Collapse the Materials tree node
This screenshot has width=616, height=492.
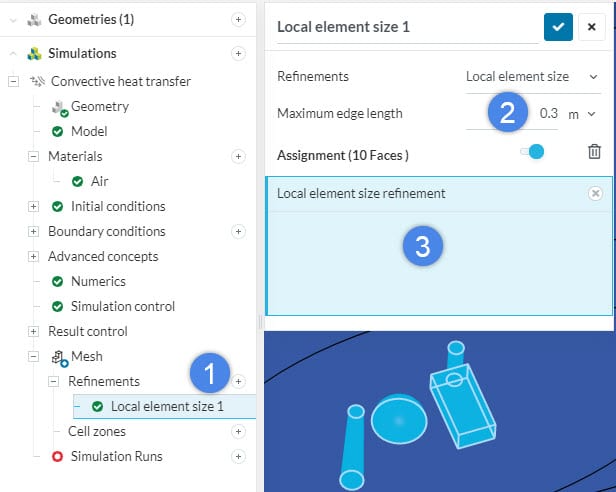33,156
